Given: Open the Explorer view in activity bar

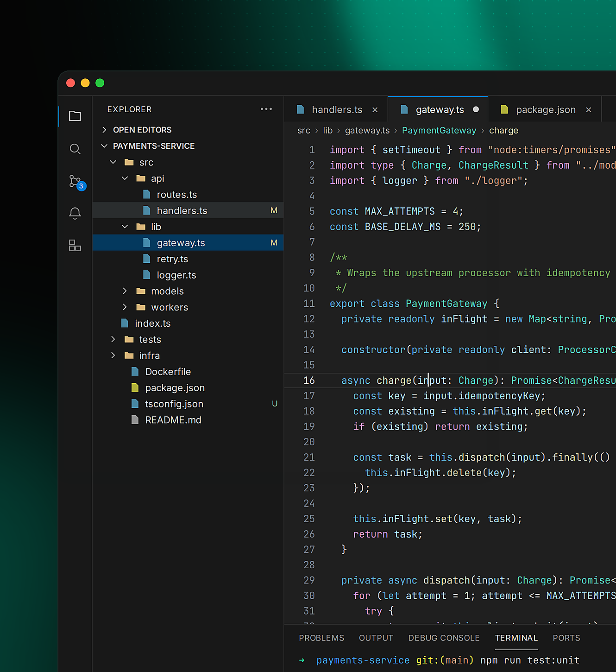Looking at the screenshot, I should [x=75, y=116].
